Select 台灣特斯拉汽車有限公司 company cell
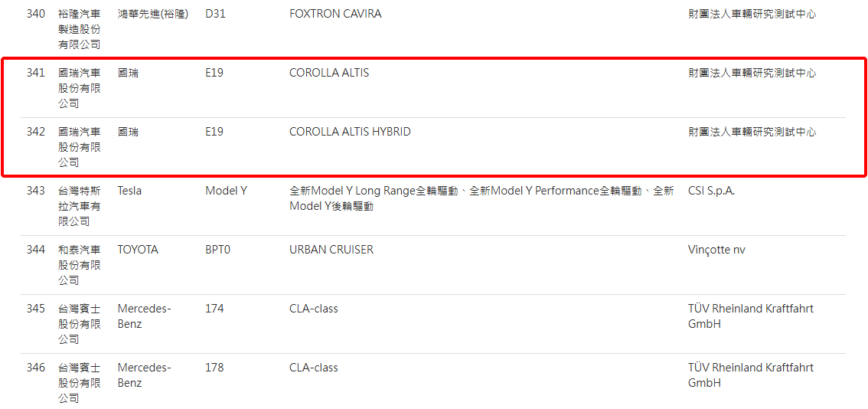The image size is (868, 409). 79,206
